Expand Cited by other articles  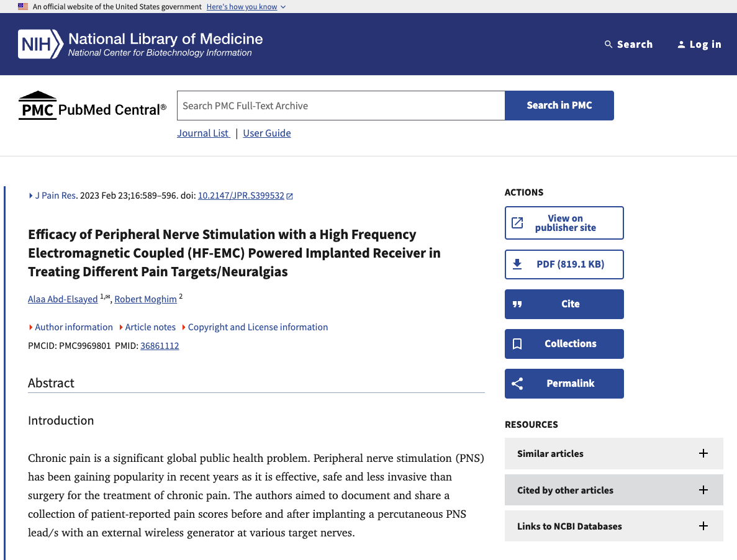point(703,490)
